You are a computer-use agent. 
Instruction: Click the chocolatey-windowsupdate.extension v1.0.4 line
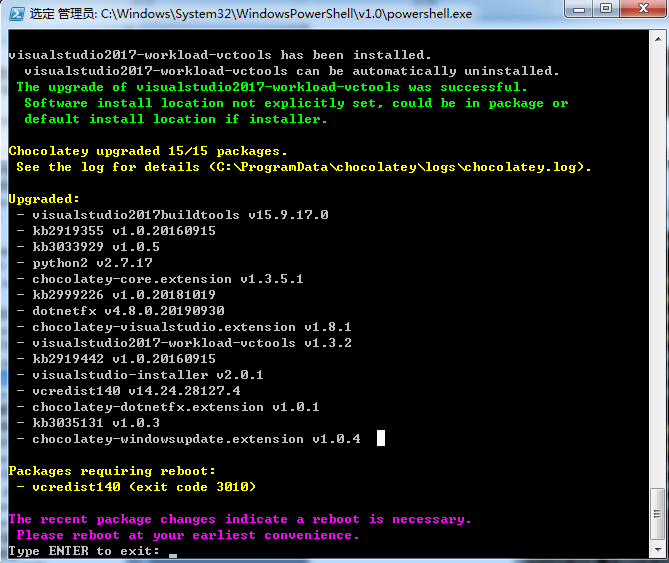coord(188,438)
